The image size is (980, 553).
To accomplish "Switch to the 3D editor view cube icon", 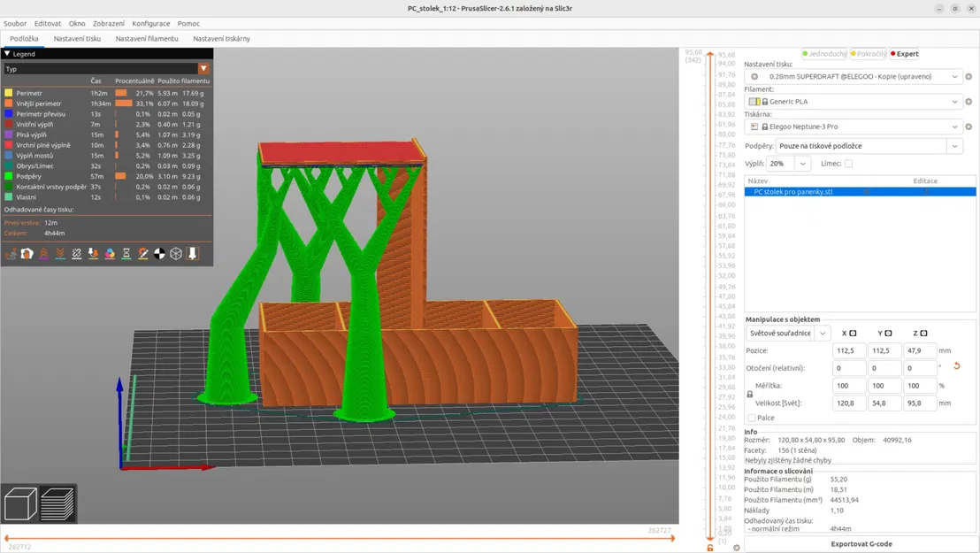I will pyautogui.click(x=20, y=505).
